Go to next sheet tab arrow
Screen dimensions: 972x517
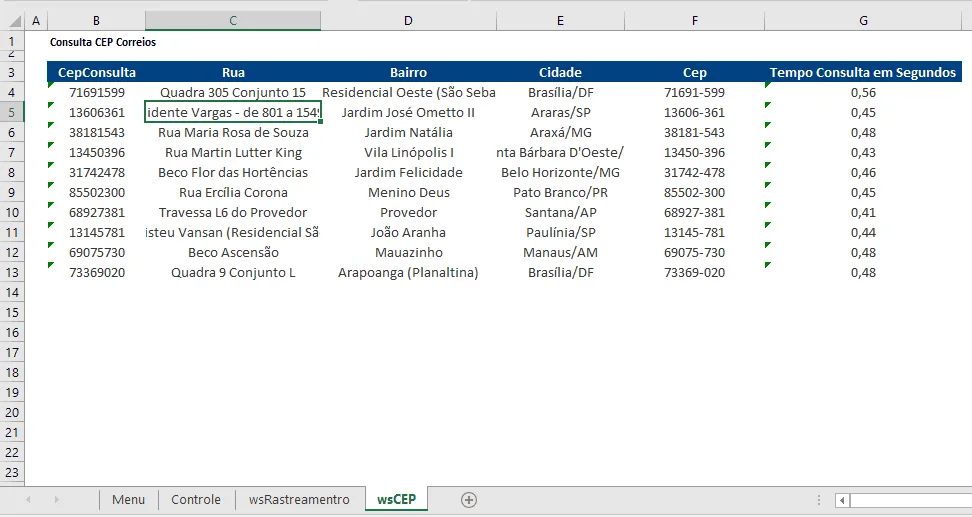tap(56, 500)
